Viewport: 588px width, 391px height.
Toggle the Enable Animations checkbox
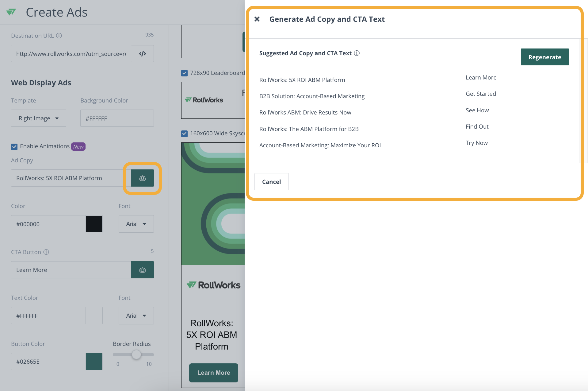pyautogui.click(x=14, y=146)
